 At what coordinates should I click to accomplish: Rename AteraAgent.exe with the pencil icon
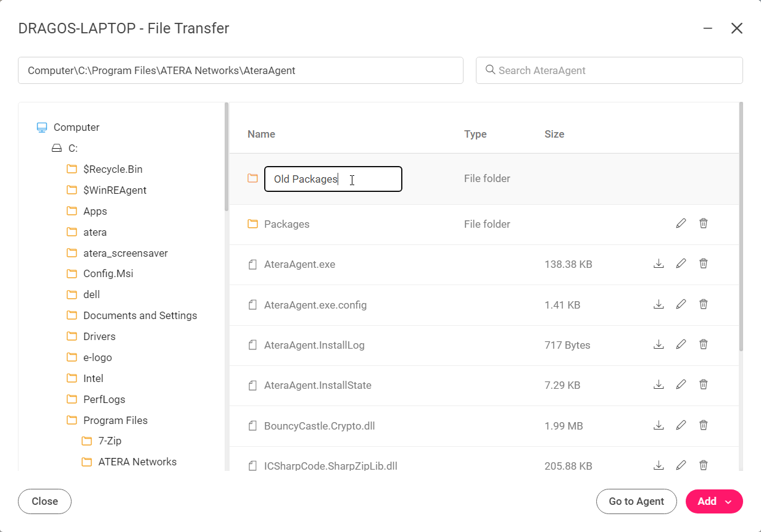(x=681, y=264)
